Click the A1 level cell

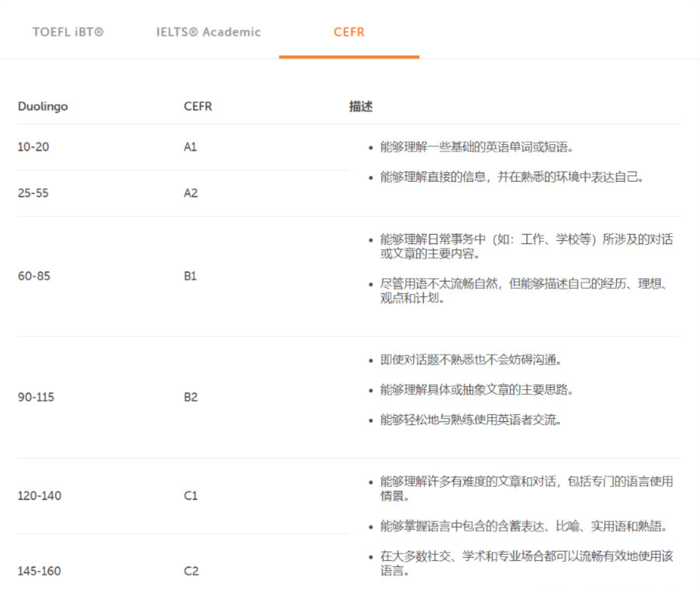(190, 147)
